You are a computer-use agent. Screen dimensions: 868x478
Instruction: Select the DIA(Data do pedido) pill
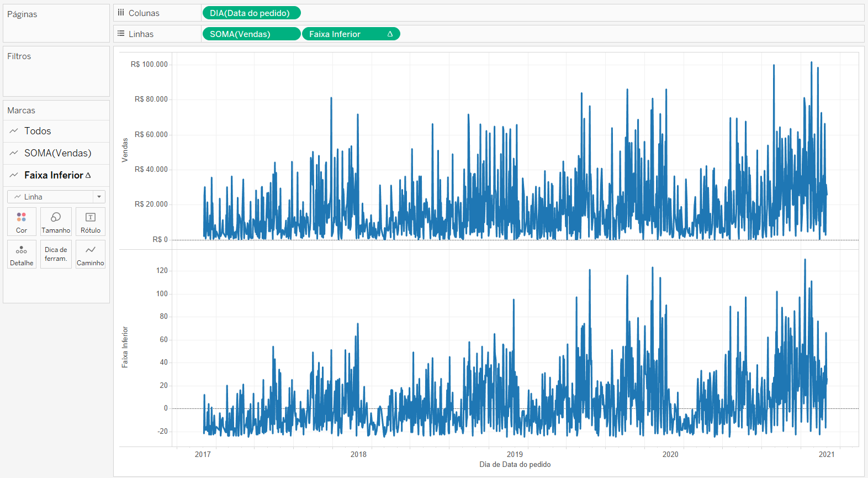(252, 13)
